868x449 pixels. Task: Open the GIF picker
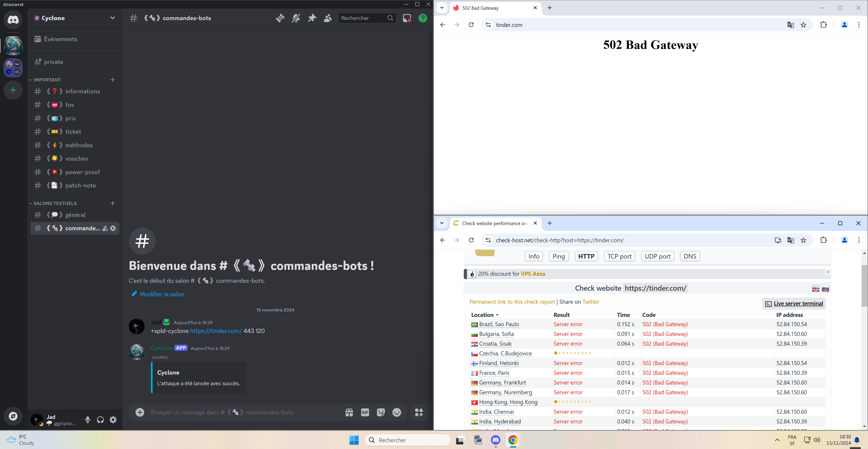tap(365, 412)
